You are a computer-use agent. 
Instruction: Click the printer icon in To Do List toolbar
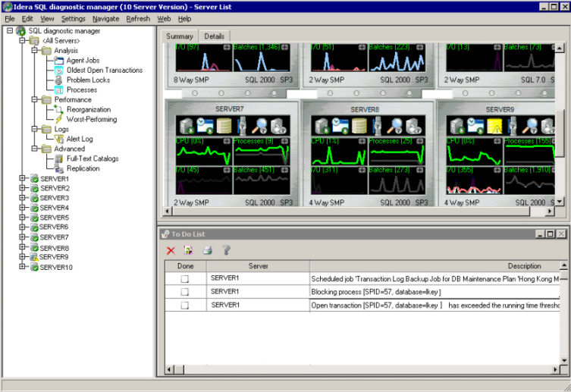[207, 249]
